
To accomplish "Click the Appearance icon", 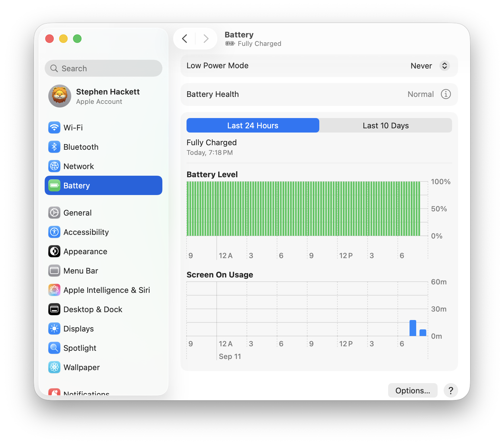I will click(54, 251).
